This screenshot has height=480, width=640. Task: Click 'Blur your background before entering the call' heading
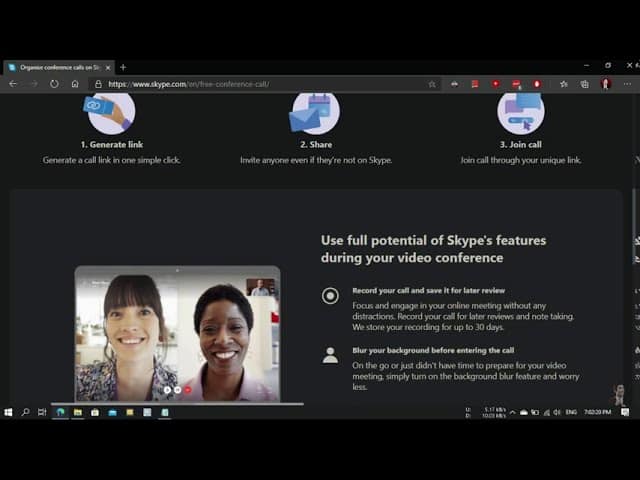(x=433, y=350)
